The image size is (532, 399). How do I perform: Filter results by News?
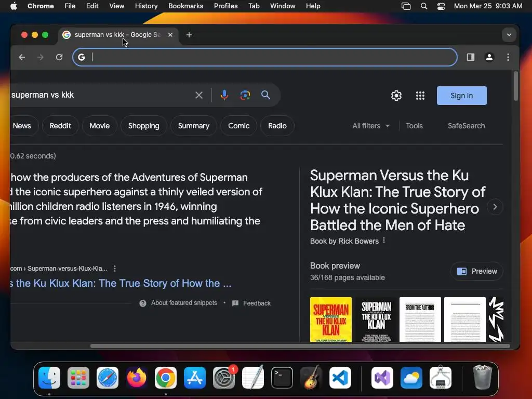22,126
